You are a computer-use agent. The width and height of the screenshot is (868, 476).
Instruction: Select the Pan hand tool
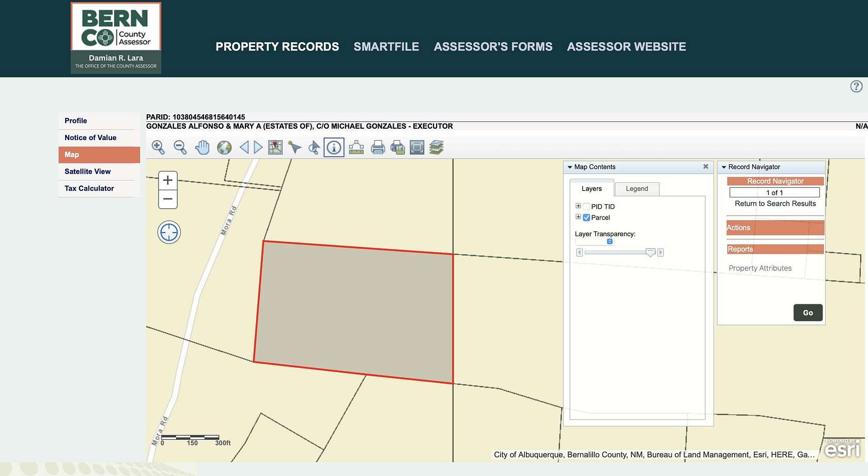coord(202,147)
